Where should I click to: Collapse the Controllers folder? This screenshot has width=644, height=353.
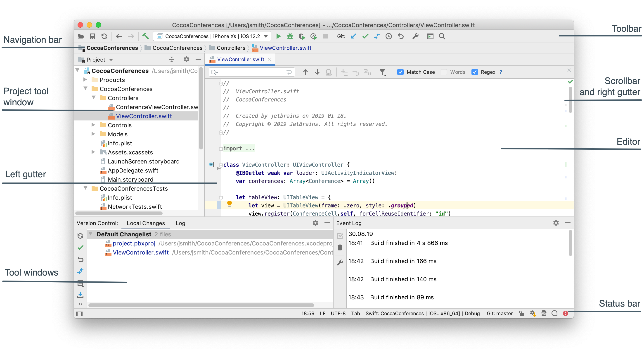pos(93,97)
